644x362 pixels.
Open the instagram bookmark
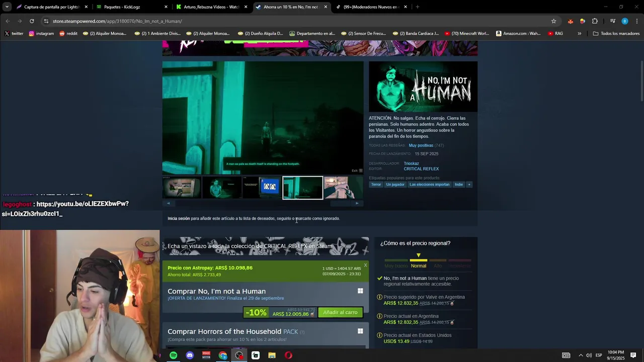point(41,34)
